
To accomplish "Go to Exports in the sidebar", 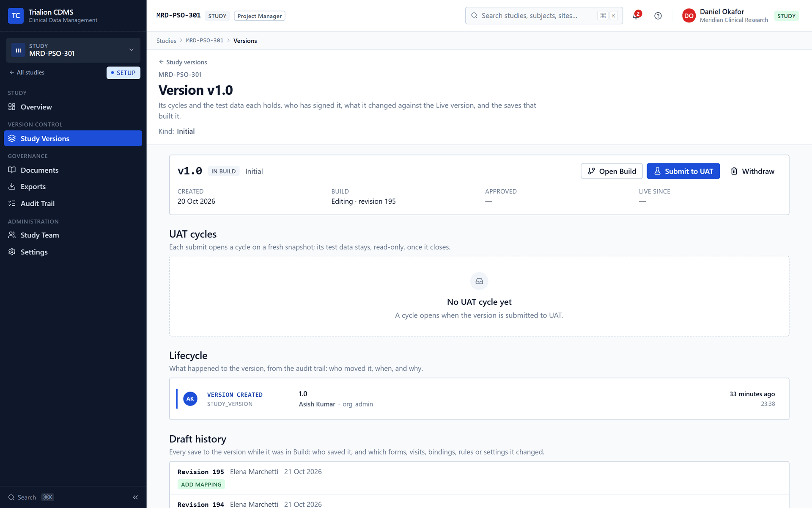I will (73, 186).
